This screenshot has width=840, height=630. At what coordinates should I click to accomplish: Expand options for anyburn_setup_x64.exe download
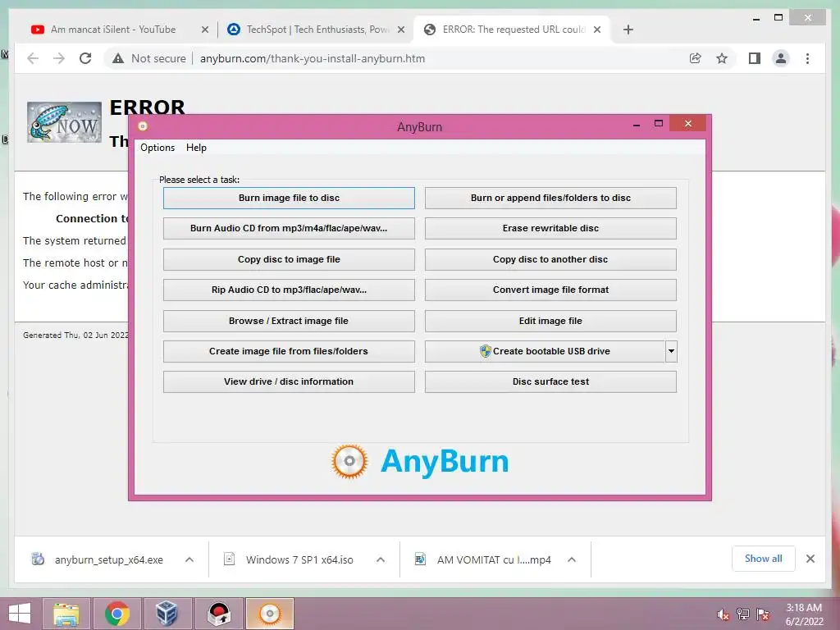pos(189,559)
